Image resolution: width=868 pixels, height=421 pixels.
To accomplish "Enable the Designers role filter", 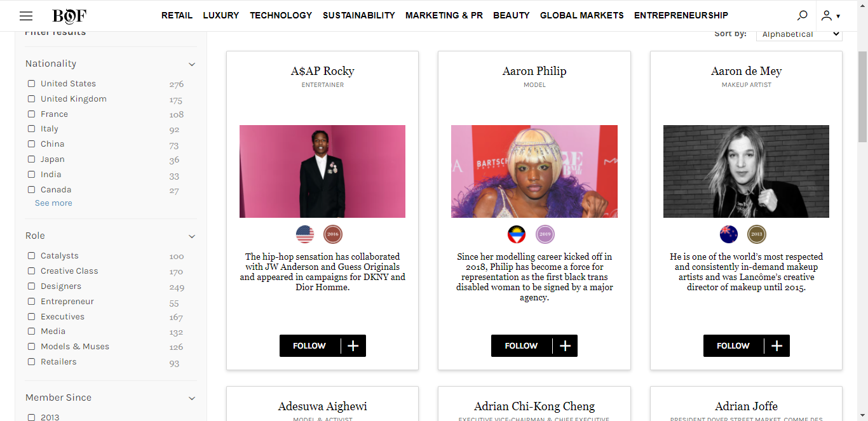I will [31, 286].
